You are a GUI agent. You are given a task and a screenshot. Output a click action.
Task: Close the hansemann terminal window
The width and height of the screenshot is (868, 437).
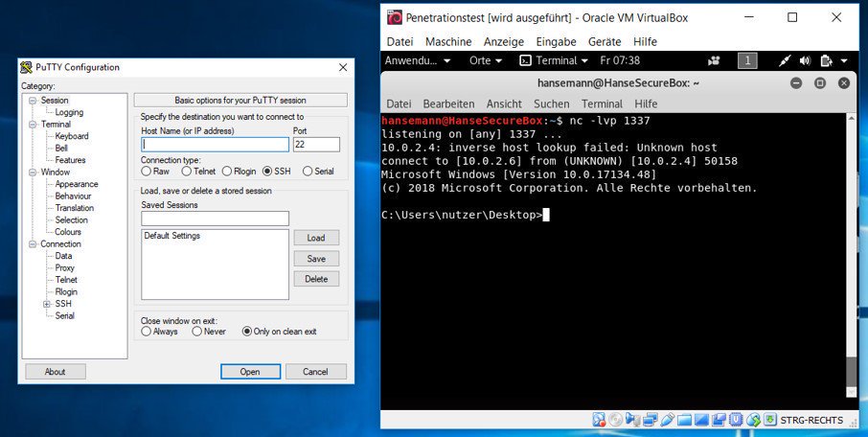pyautogui.click(x=844, y=83)
